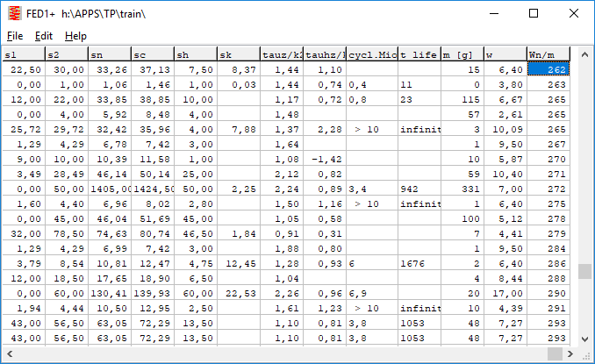Open the File menu
Screen dimensions: 595x364
pyautogui.click(x=15, y=36)
